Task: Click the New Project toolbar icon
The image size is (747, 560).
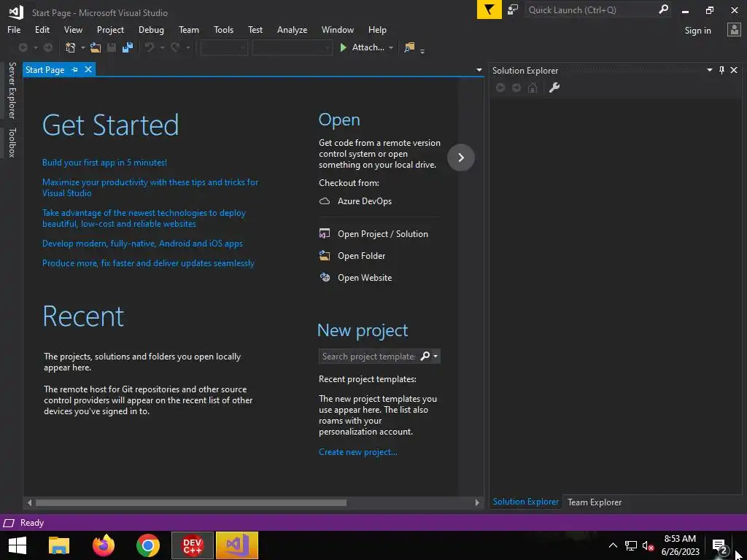Action: [x=71, y=47]
